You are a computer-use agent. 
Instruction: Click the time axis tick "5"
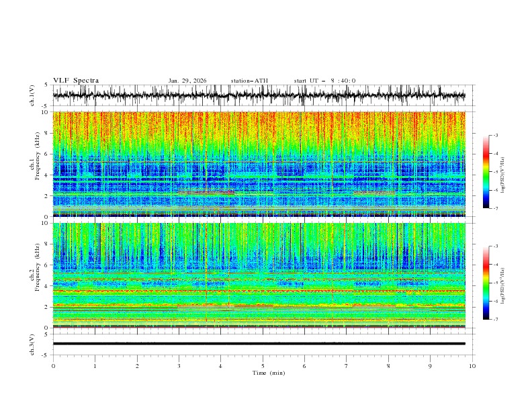pos(263,366)
